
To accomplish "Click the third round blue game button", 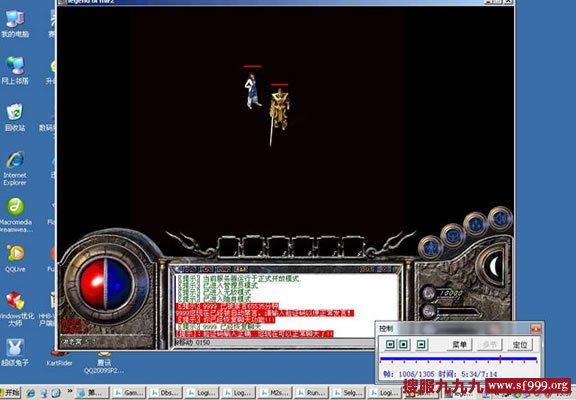I will point(475,224).
